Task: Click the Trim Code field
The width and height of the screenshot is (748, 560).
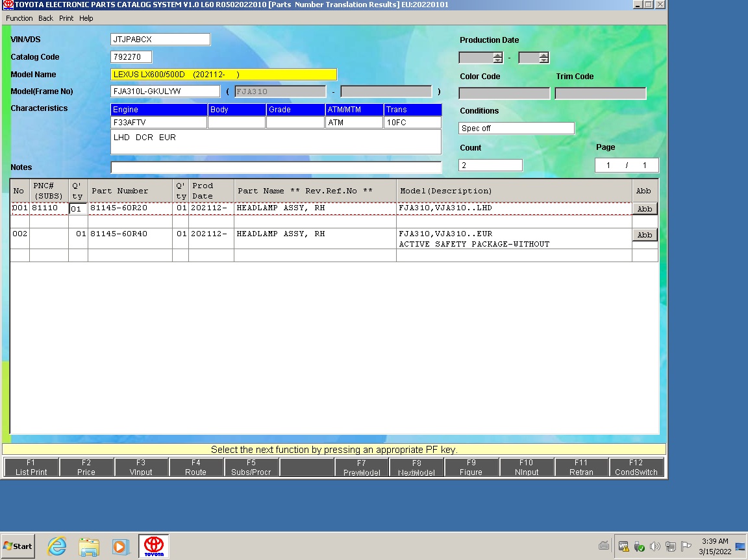Action: pos(601,93)
